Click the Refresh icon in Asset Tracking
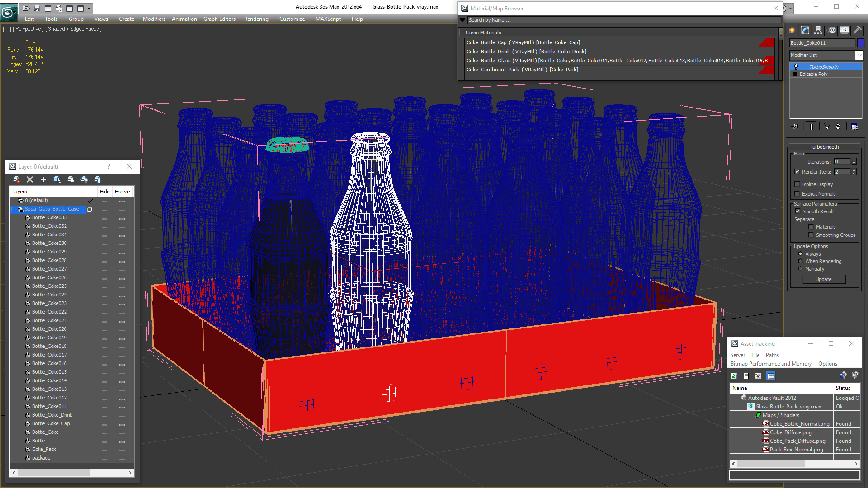This screenshot has width=868, height=488. 734,376
